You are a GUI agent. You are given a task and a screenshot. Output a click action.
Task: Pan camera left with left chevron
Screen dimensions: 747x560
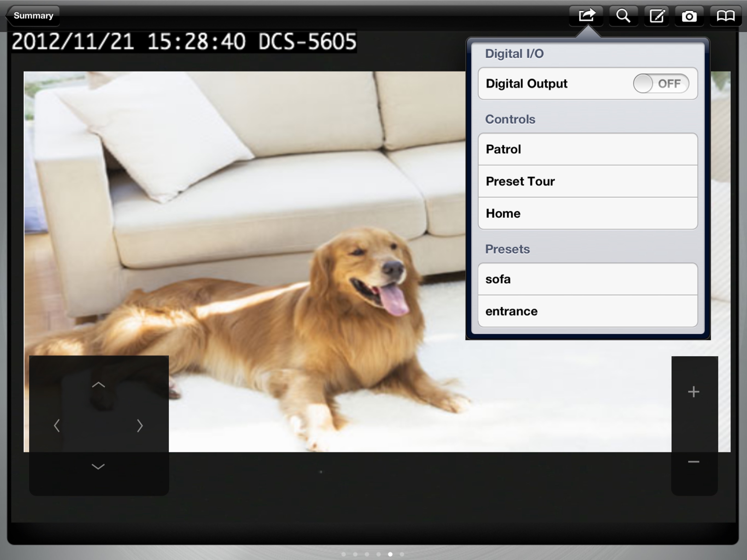click(x=57, y=425)
